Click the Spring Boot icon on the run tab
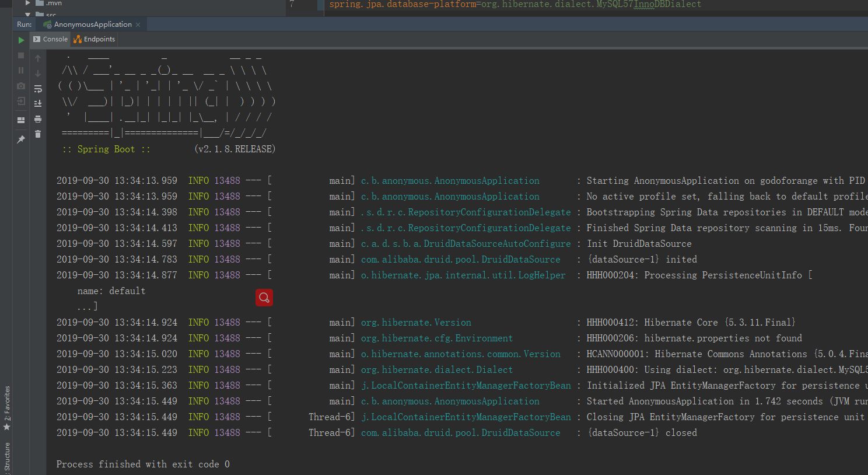 [x=47, y=25]
